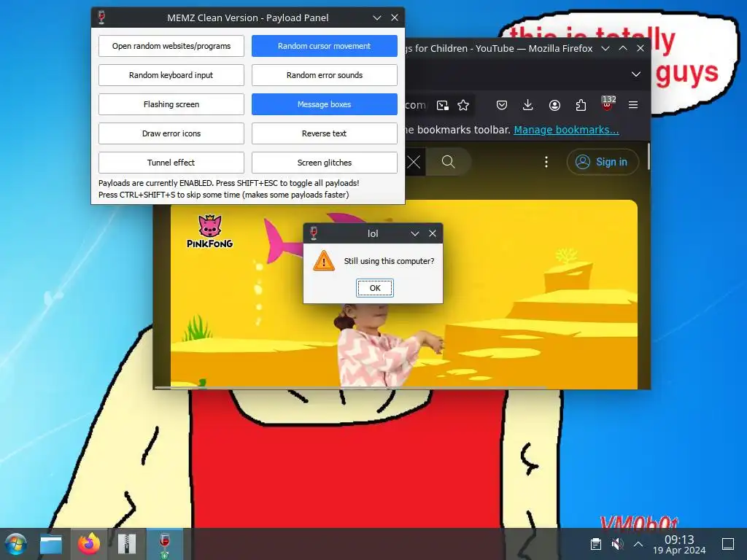
Task: Switch to the MEMZ wine taskbar entry
Action: (x=164, y=544)
